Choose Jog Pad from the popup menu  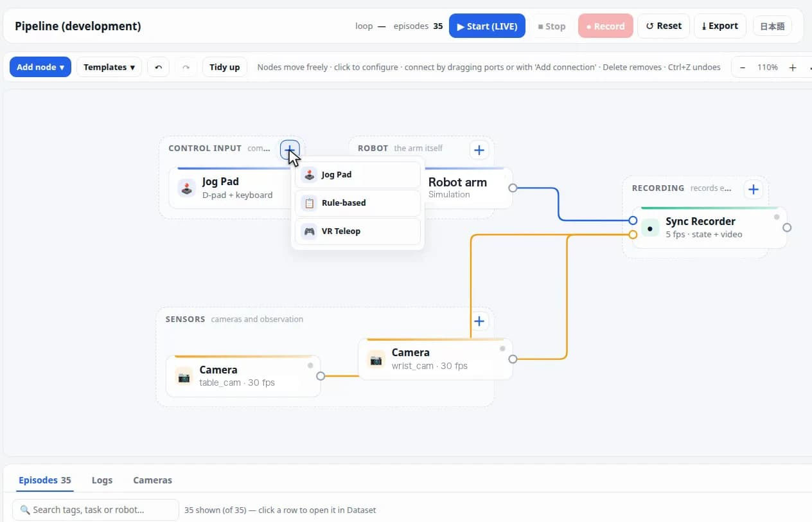tap(358, 175)
